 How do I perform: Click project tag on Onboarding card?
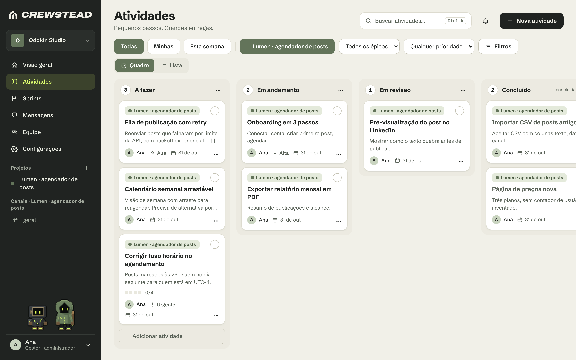click(284, 111)
